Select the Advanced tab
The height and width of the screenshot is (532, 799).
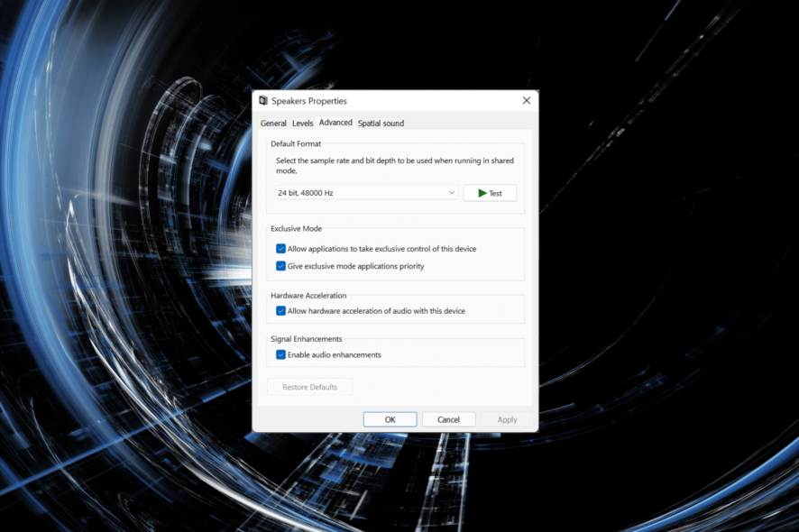coord(335,123)
